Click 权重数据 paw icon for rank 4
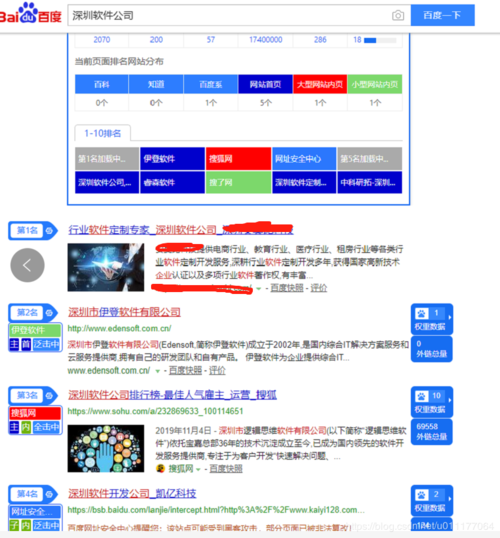This screenshot has width=500, height=538. 421,495
